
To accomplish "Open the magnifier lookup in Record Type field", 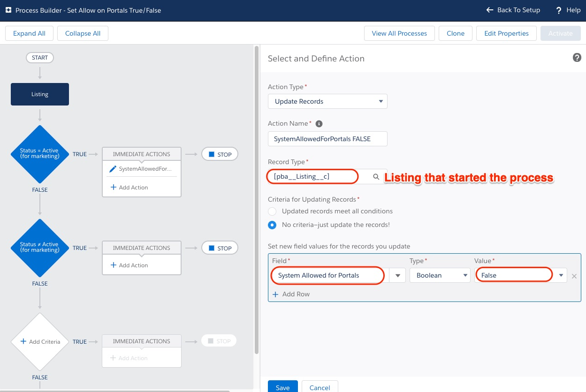I will coord(375,177).
